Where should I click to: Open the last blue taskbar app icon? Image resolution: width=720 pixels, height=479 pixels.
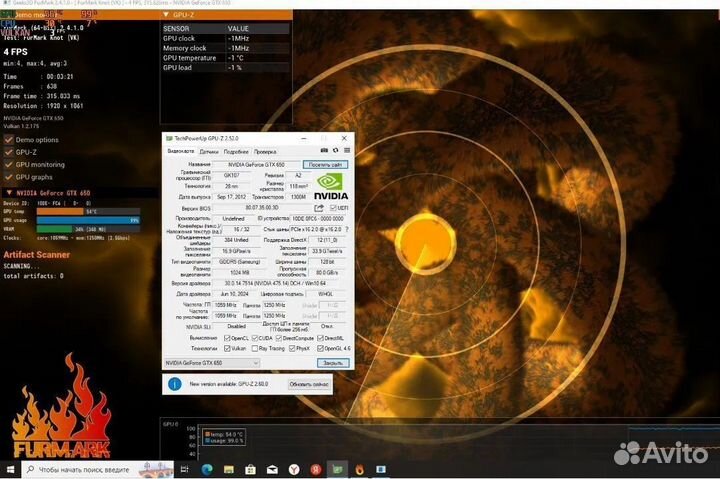click(381, 469)
